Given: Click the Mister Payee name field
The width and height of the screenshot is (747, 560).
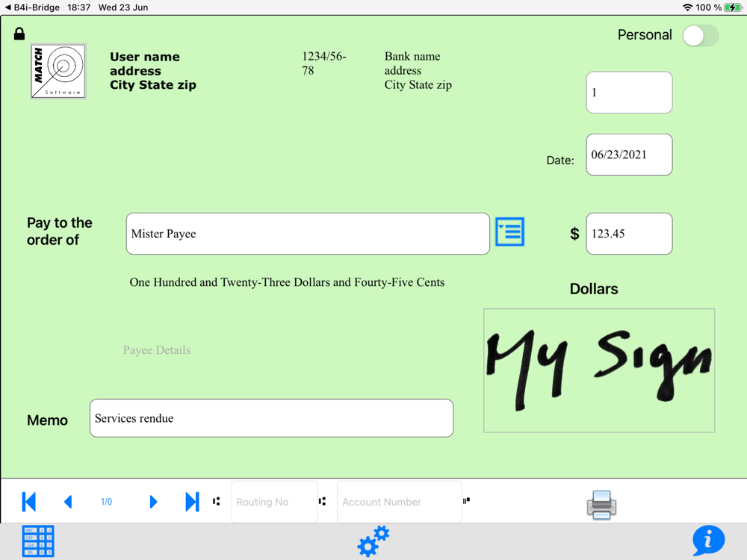Looking at the screenshot, I should (x=308, y=234).
